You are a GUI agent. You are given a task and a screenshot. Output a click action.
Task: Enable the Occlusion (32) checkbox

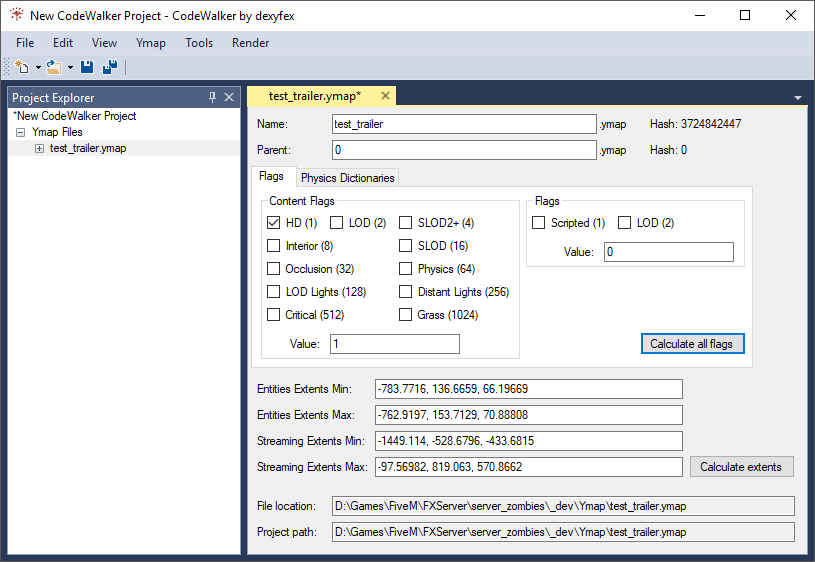click(274, 269)
